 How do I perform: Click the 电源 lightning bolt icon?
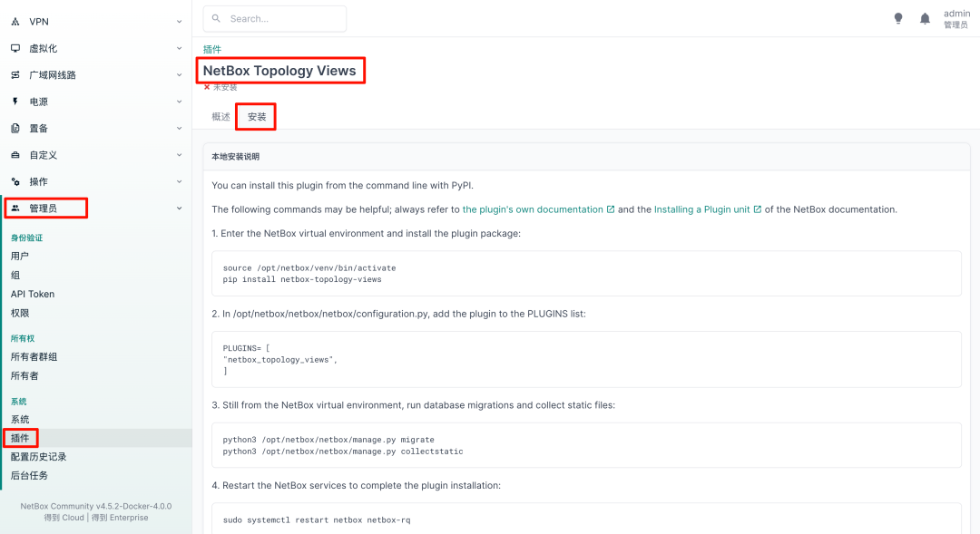(x=15, y=102)
